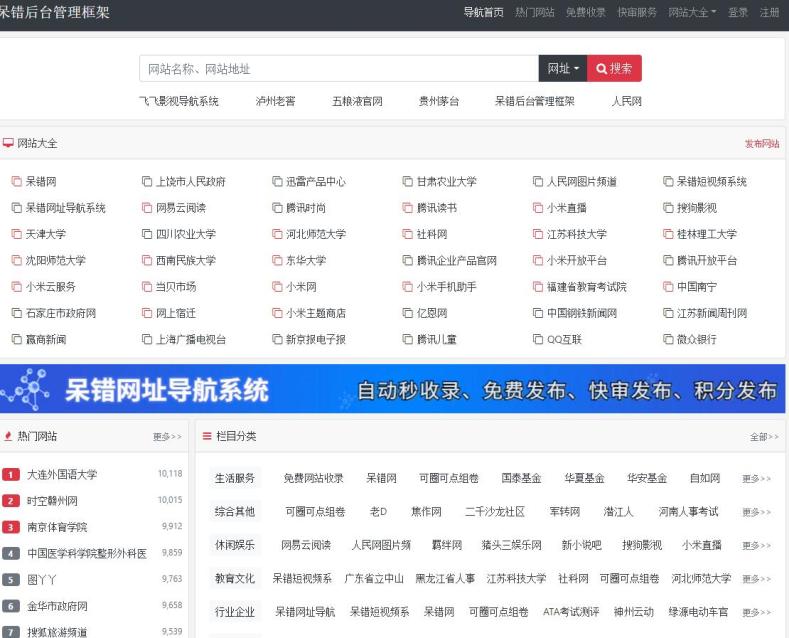The image size is (789, 638).
Task: Click the icon next to 呆错短视频系统 in site list
Action: (668, 181)
